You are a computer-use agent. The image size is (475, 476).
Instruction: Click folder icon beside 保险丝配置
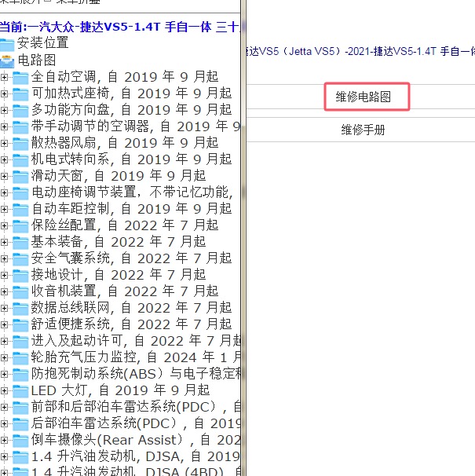(20, 226)
